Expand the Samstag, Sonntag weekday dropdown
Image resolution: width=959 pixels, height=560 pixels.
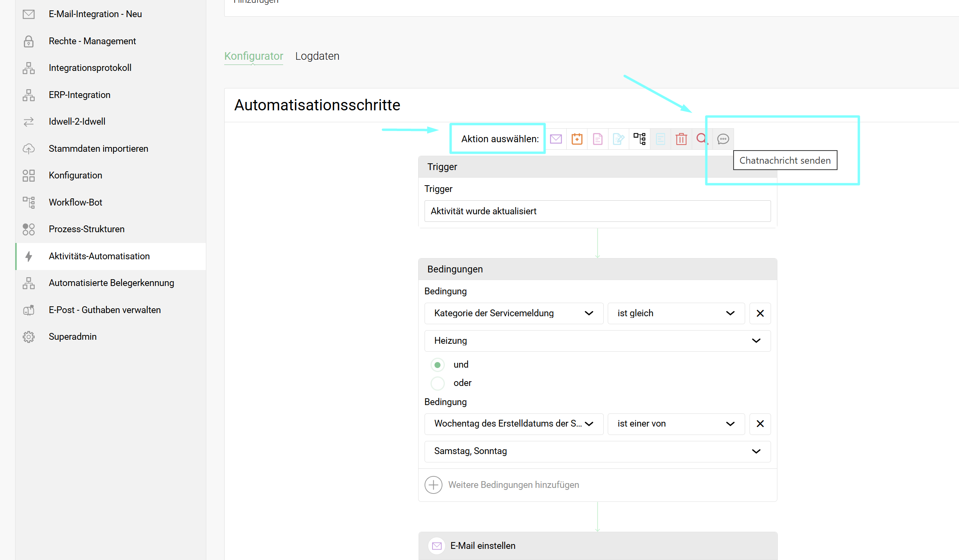597,451
